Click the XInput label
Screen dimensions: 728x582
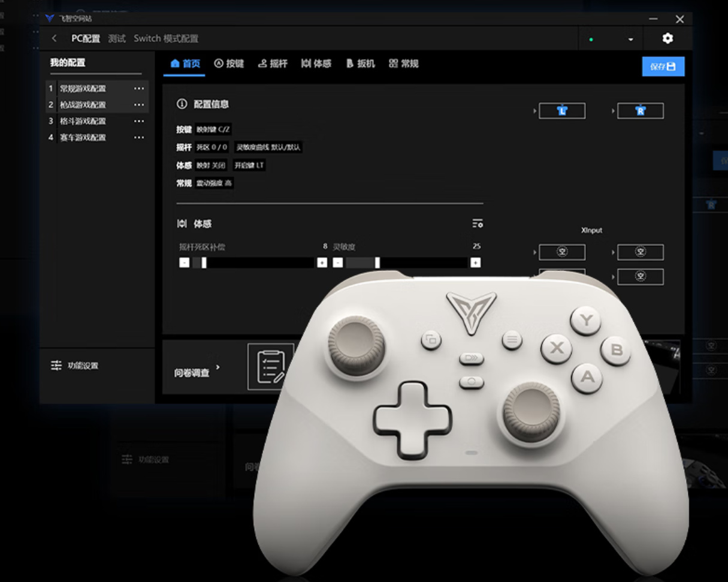591,230
